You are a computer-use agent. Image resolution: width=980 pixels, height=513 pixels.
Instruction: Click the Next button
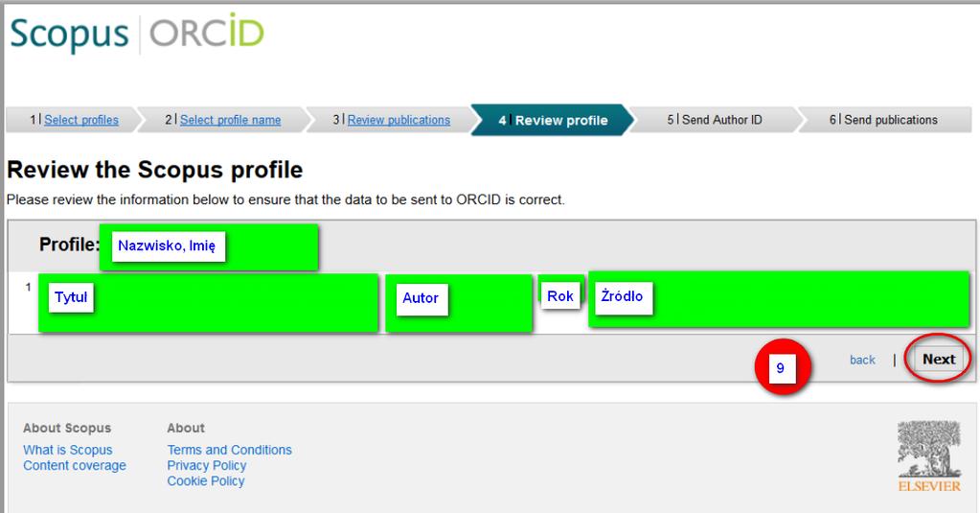click(x=939, y=359)
